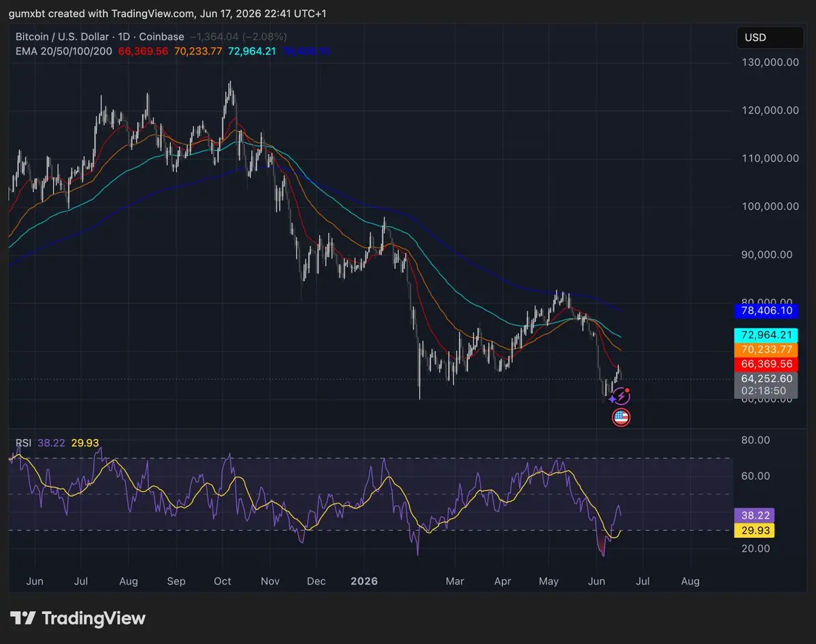Click the red 66,369.56 price axis label
This screenshot has height=644, width=816.
(x=766, y=364)
